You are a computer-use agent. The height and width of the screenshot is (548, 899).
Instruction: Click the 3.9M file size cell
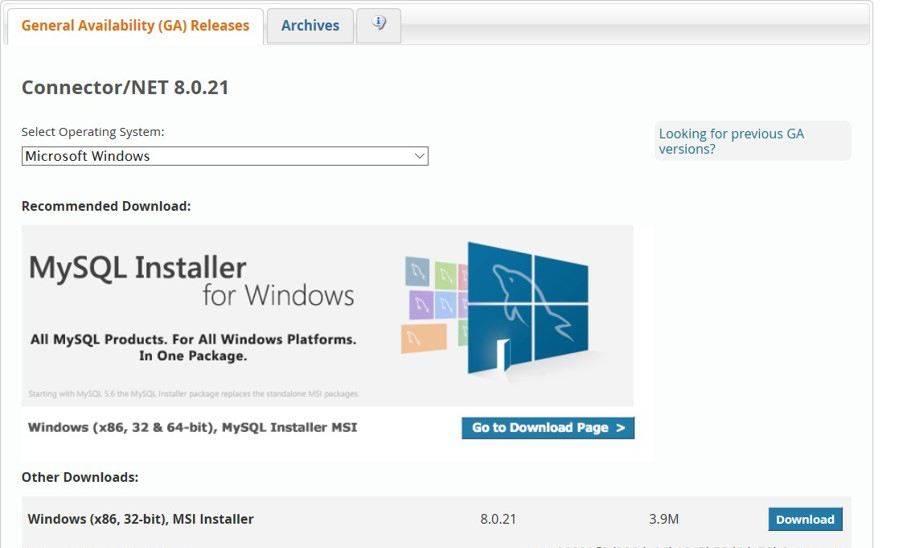[x=663, y=519]
